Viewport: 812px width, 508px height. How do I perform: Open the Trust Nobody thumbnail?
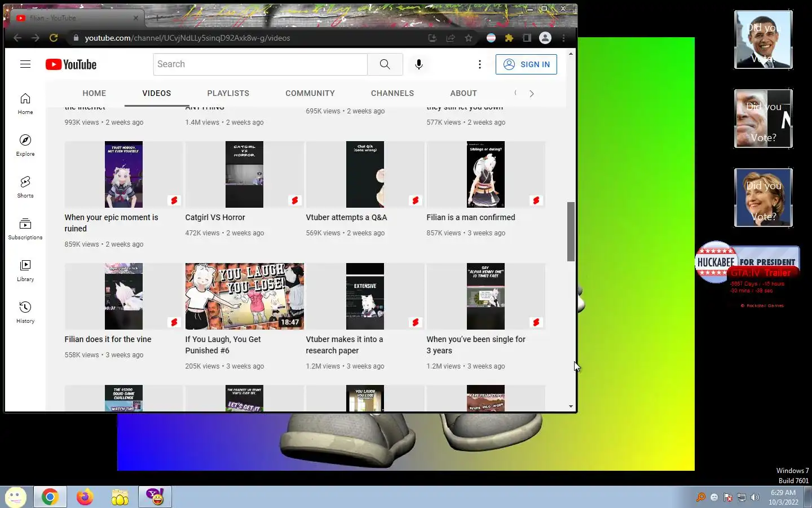tap(123, 174)
